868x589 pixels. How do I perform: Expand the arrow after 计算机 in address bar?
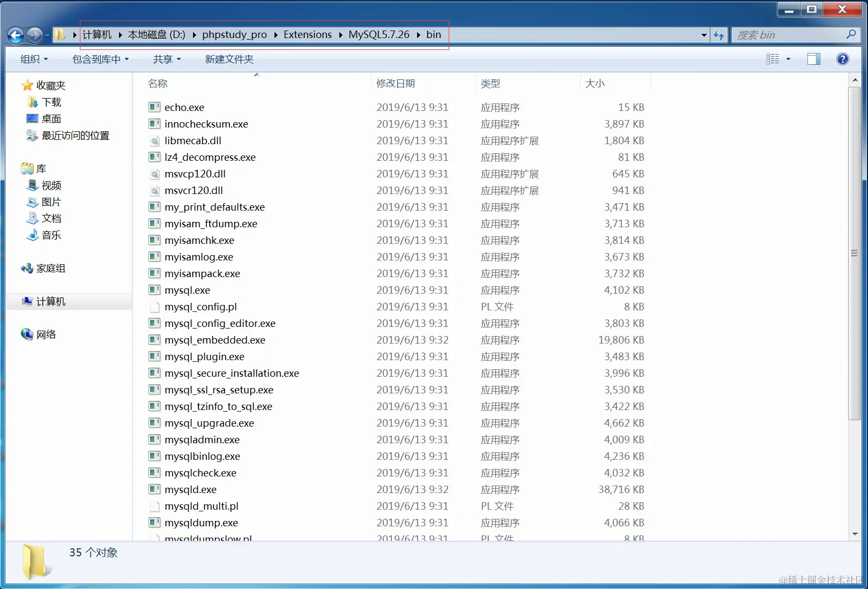click(x=120, y=35)
